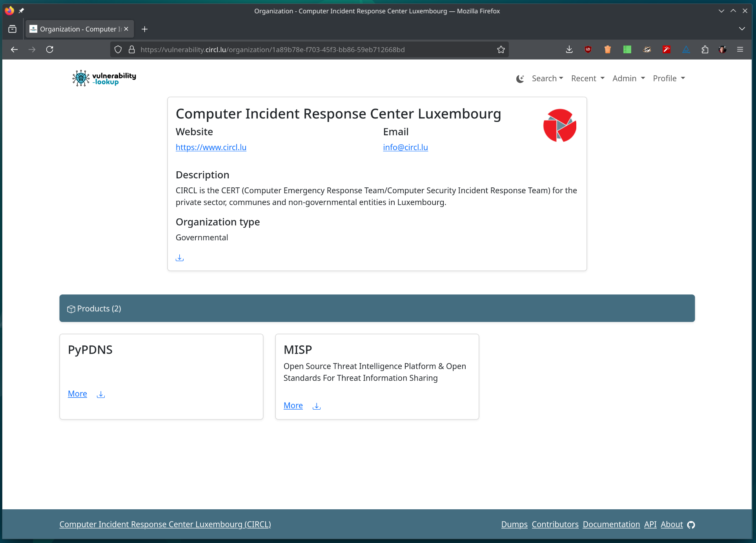This screenshot has height=543, width=756.
Task: Click the vulnerability-lookup logo
Action: point(104,78)
